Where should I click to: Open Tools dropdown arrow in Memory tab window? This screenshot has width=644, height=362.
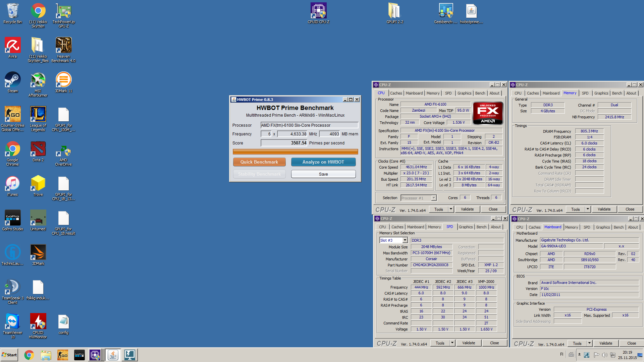[x=588, y=209]
